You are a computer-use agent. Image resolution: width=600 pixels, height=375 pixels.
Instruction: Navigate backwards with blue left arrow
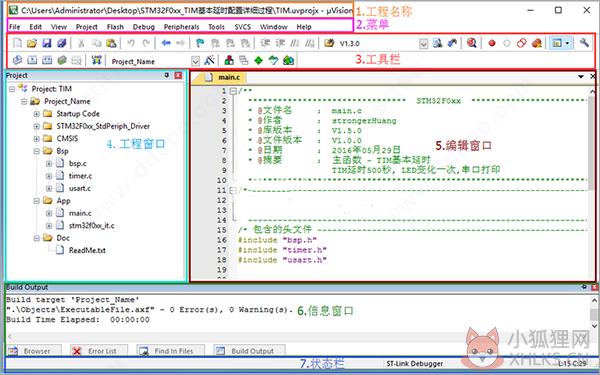[166, 43]
